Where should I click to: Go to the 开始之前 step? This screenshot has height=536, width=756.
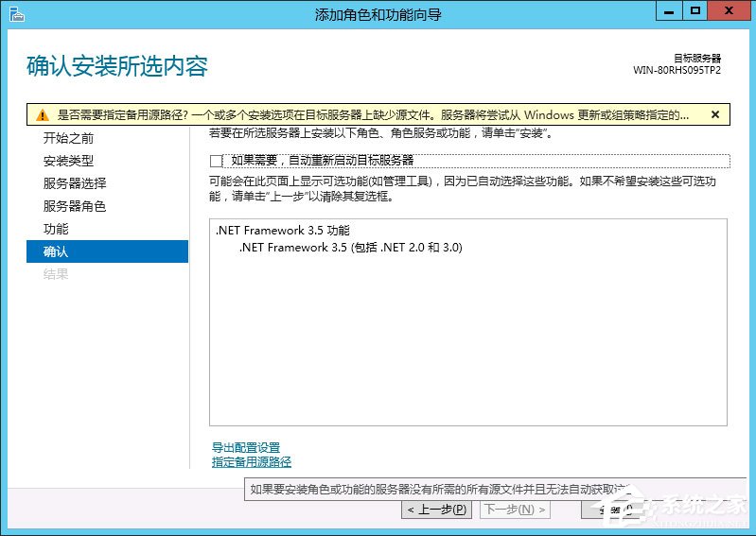[69, 138]
